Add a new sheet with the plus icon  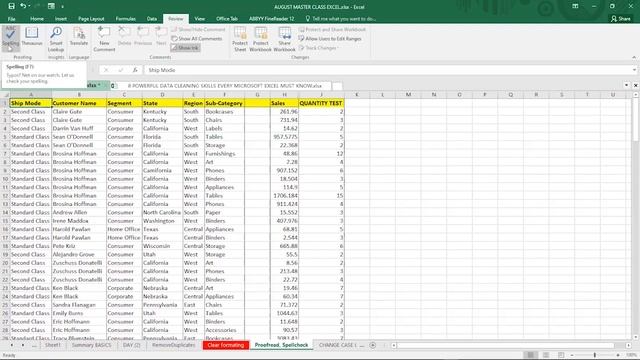point(373,345)
